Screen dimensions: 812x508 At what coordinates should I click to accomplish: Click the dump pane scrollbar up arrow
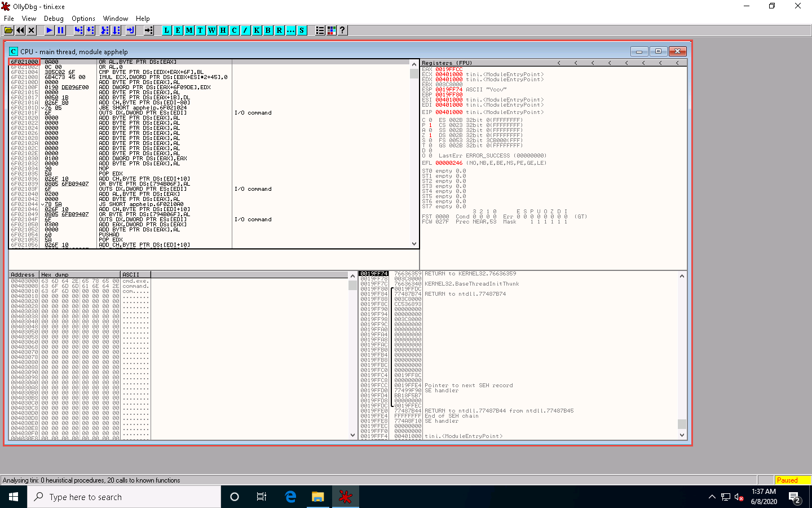[x=353, y=276]
